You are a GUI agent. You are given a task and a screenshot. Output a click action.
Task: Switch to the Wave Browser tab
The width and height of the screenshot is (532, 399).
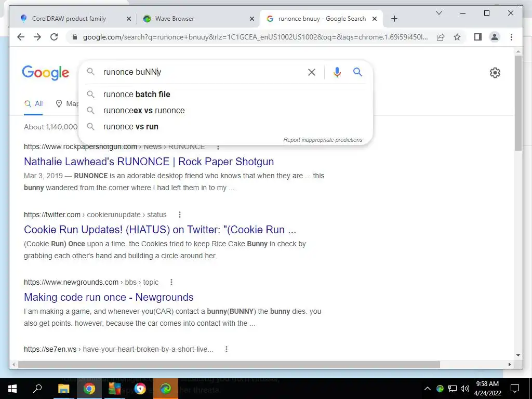(175, 19)
